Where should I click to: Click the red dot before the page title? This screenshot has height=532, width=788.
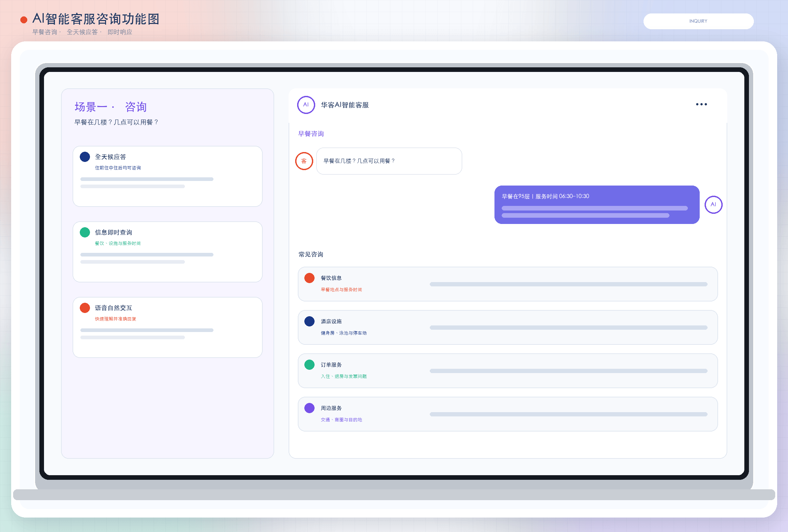tap(24, 20)
